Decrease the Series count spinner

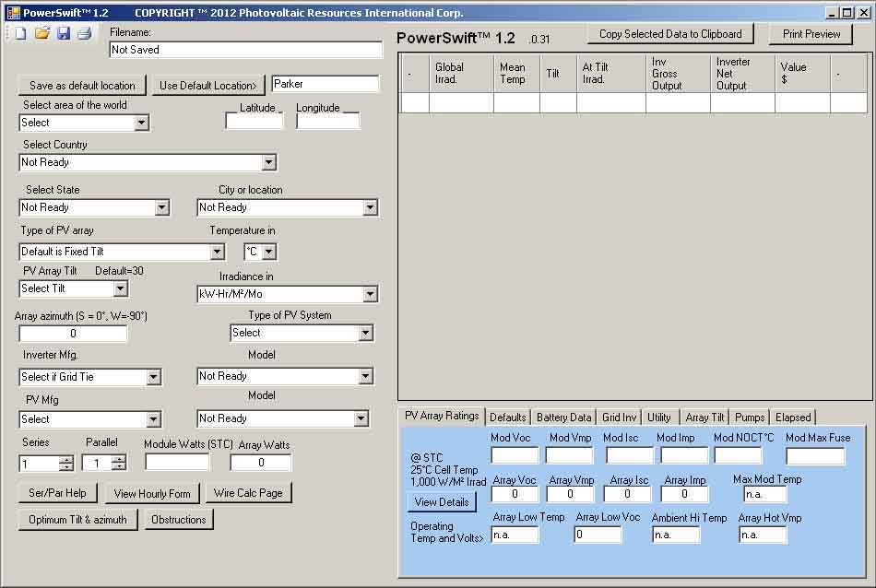65,466
